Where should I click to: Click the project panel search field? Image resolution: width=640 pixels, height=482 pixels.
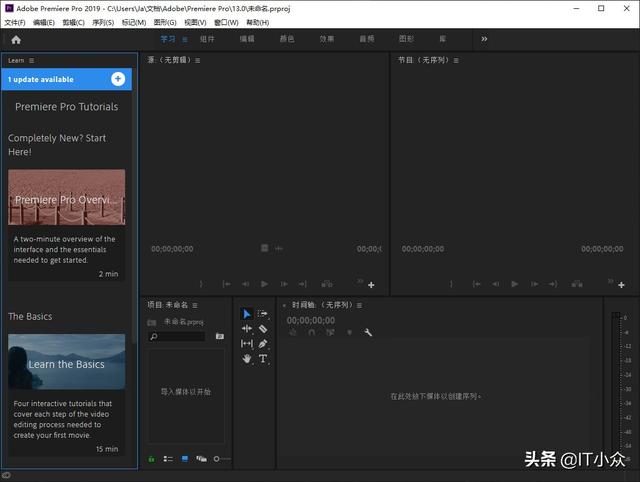coord(177,336)
